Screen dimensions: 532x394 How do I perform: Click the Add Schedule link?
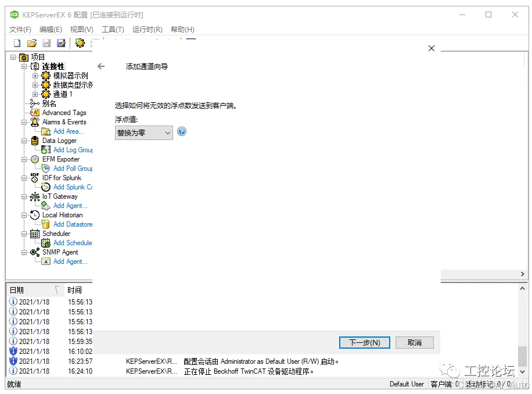point(73,243)
